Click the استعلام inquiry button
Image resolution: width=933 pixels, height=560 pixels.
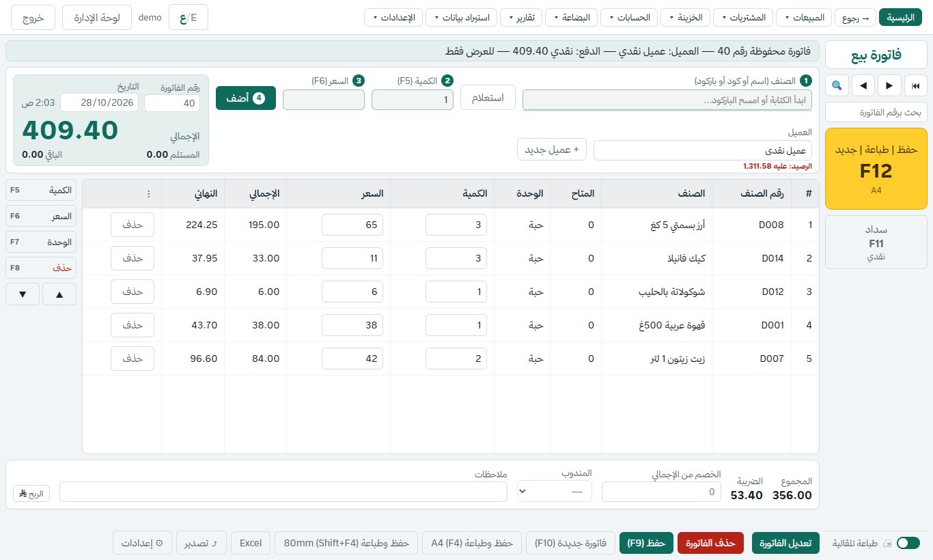point(488,98)
